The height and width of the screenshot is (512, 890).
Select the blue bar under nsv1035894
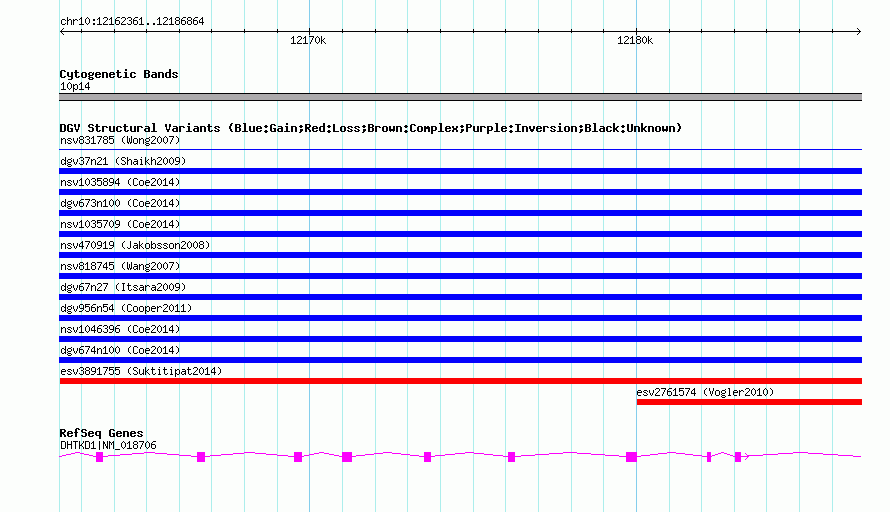pos(460,192)
